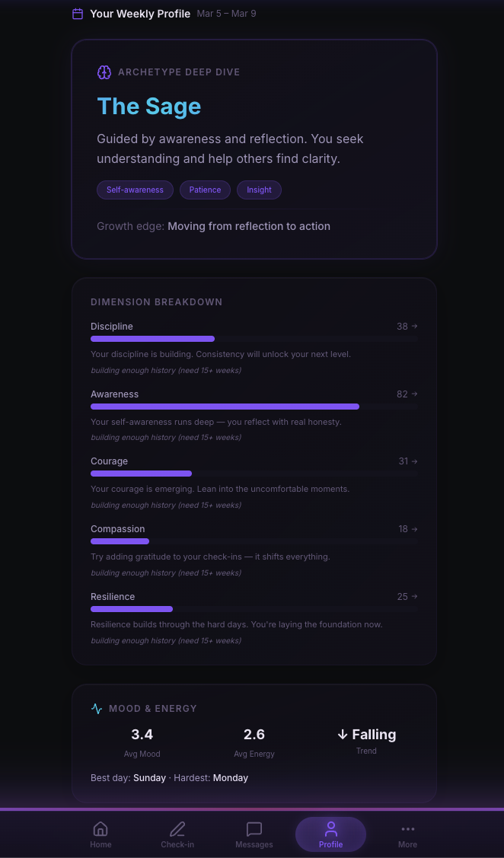Expand the Resilience score arrow (25)
Screen dimensions: 504x858
pyautogui.click(x=414, y=597)
